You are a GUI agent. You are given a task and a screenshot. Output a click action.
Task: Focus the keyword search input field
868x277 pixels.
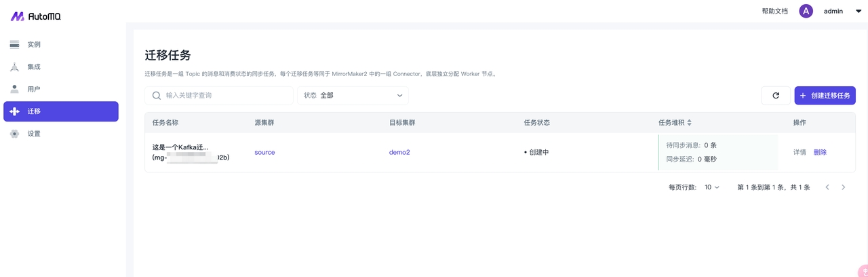click(x=227, y=96)
